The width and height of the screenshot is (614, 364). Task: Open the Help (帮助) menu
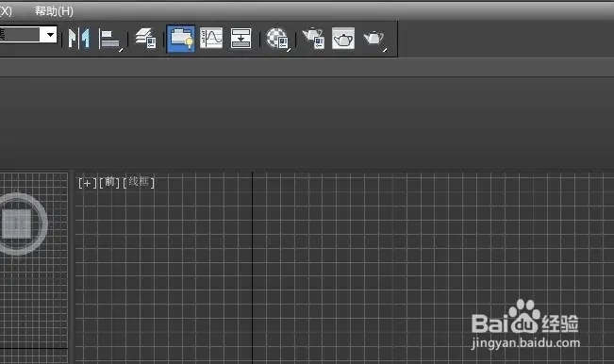pyautogui.click(x=54, y=11)
